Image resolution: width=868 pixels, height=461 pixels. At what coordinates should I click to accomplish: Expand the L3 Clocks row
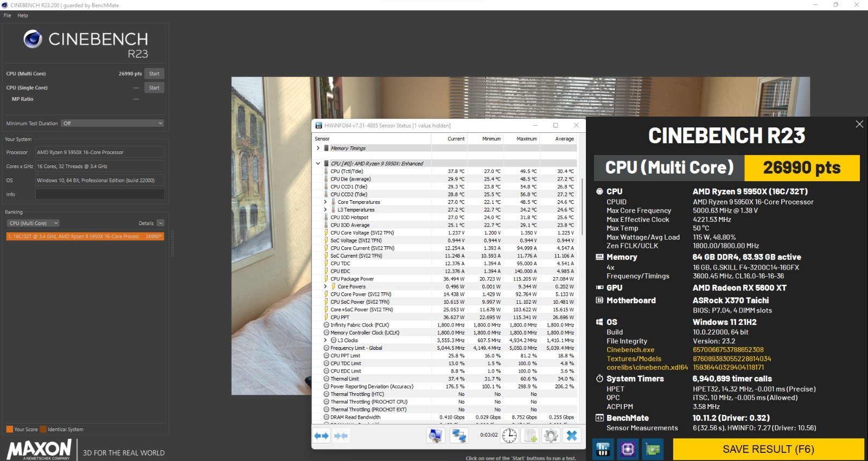point(325,340)
